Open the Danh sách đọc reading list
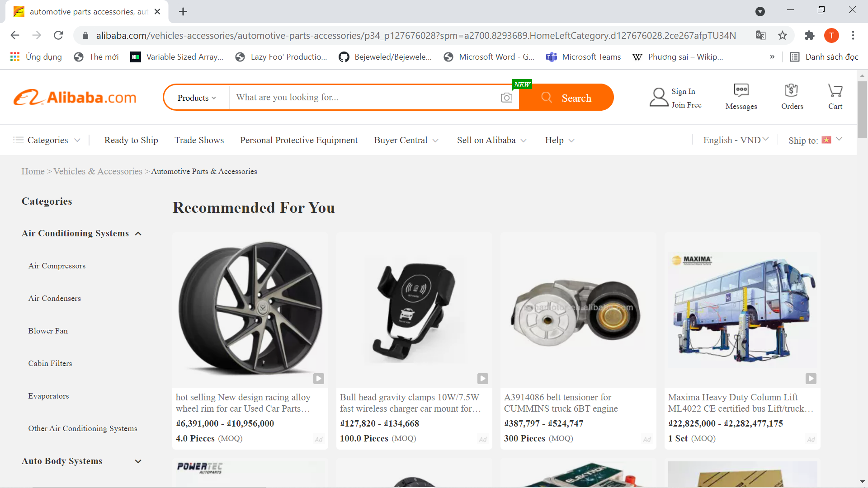Viewport: 868px width, 488px height. pyautogui.click(x=824, y=56)
